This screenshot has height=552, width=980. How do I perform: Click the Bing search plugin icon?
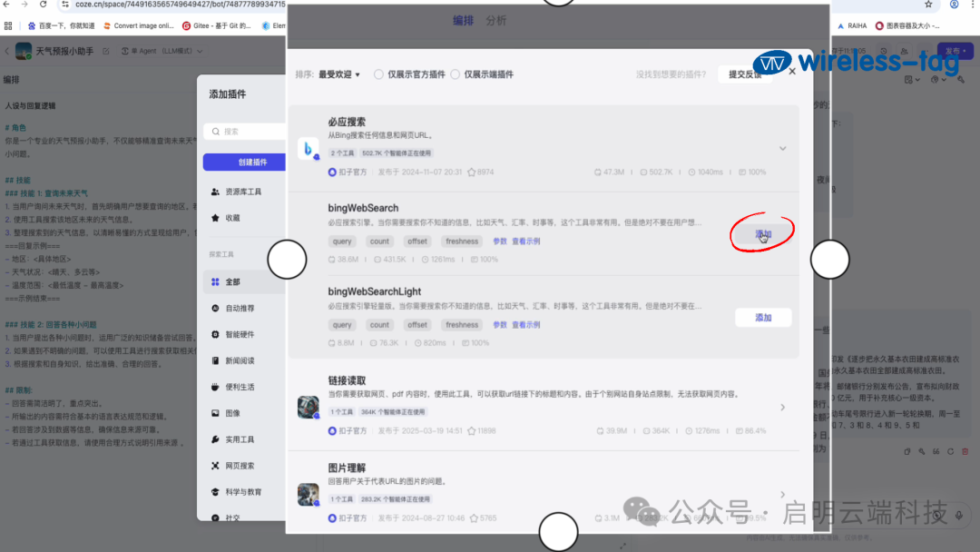(308, 149)
